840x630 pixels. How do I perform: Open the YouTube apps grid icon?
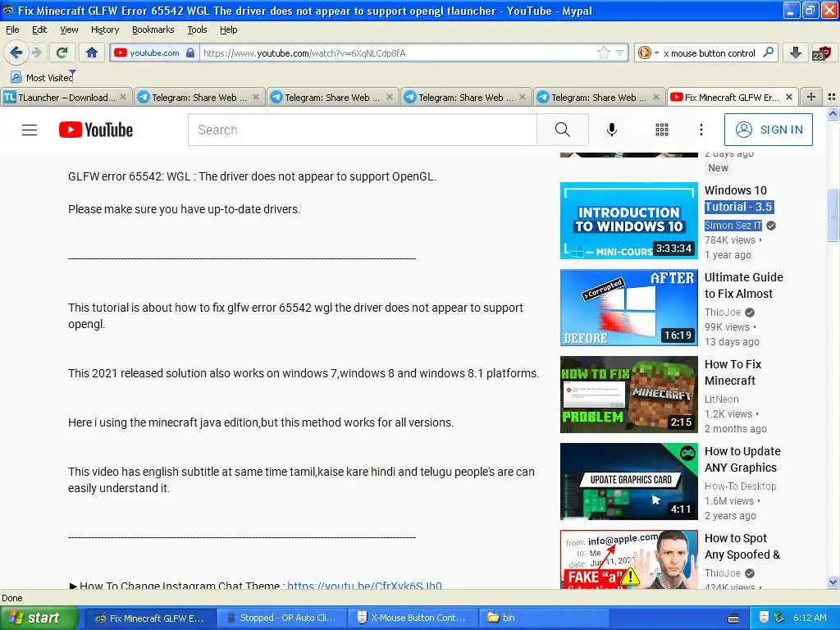coord(662,130)
